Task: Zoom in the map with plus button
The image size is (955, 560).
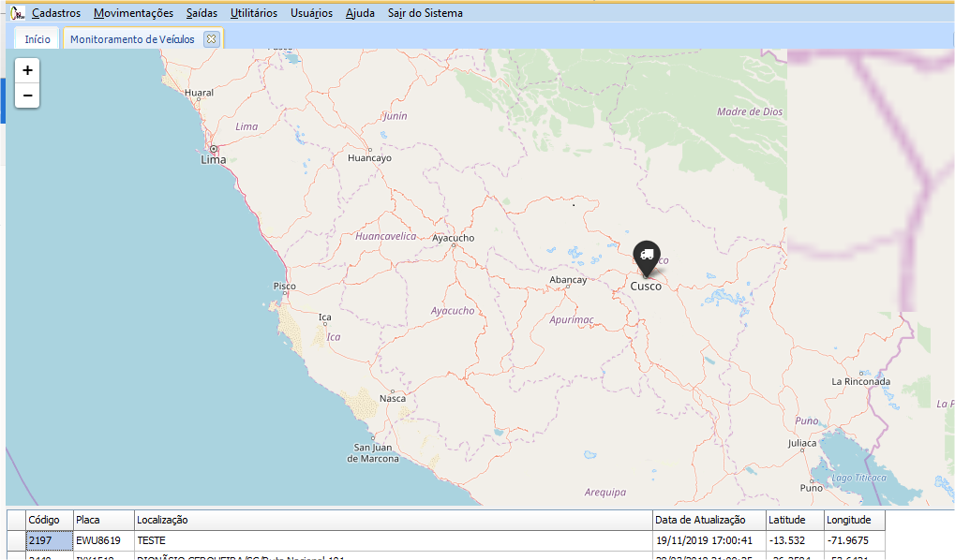Action: point(27,70)
